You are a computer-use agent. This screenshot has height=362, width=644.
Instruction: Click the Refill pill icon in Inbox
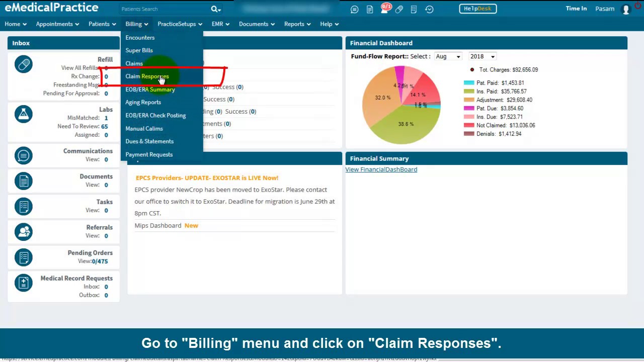coord(24,64)
